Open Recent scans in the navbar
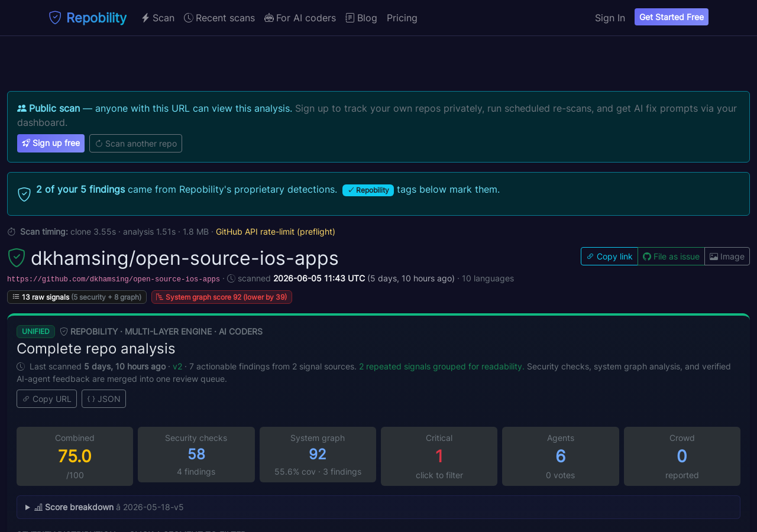Image resolution: width=757 pixels, height=532 pixels. pyautogui.click(x=219, y=18)
